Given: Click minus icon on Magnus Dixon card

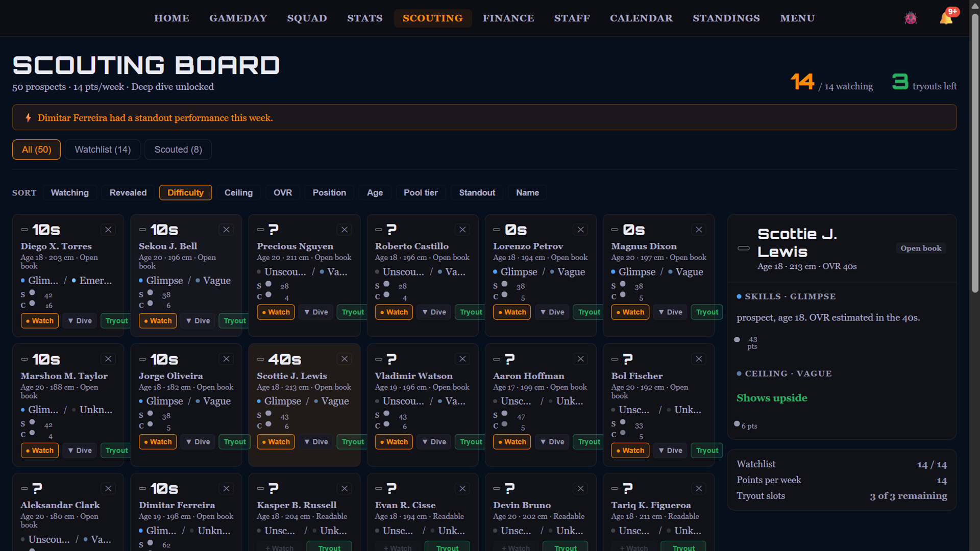Looking at the screenshot, I should pyautogui.click(x=615, y=230).
